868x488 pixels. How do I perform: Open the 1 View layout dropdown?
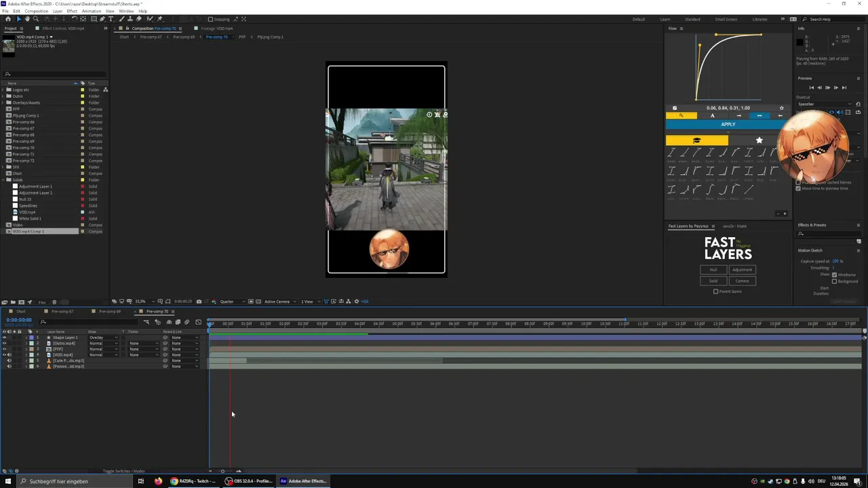click(310, 302)
